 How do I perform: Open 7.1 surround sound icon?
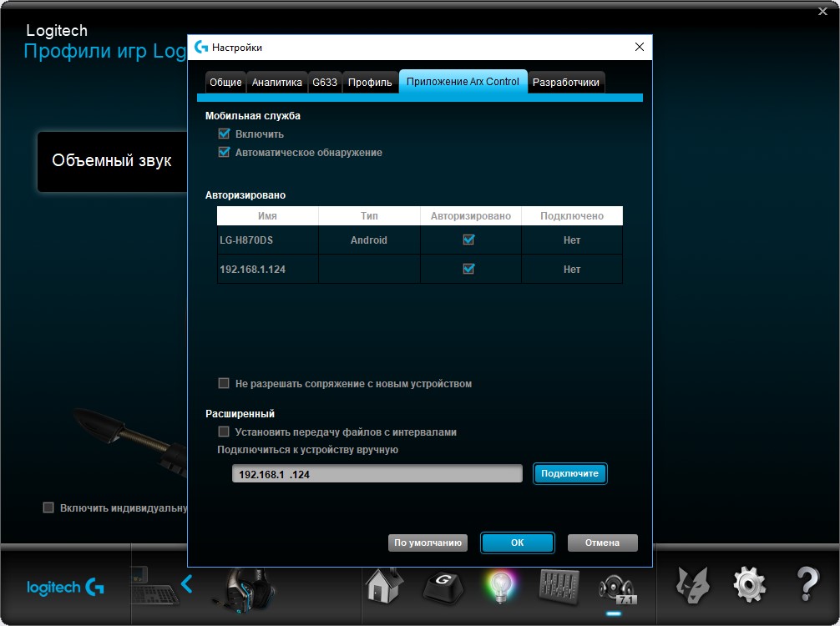coord(616,589)
